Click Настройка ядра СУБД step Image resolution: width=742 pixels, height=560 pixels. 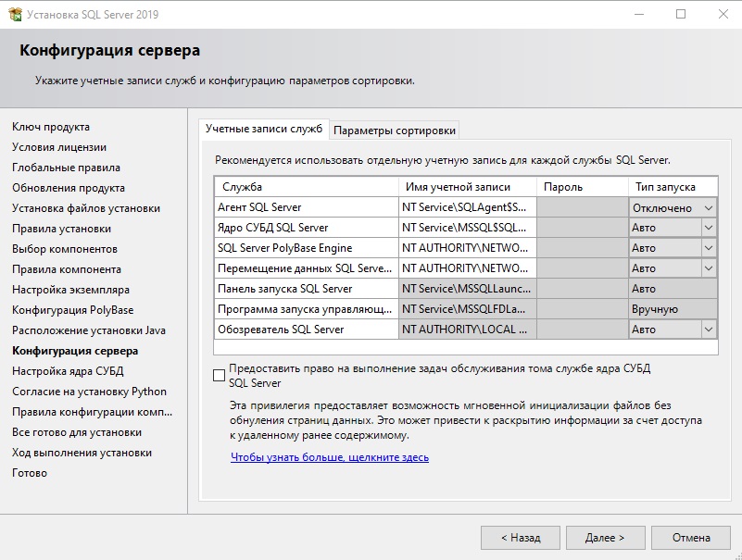(x=69, y=371)
